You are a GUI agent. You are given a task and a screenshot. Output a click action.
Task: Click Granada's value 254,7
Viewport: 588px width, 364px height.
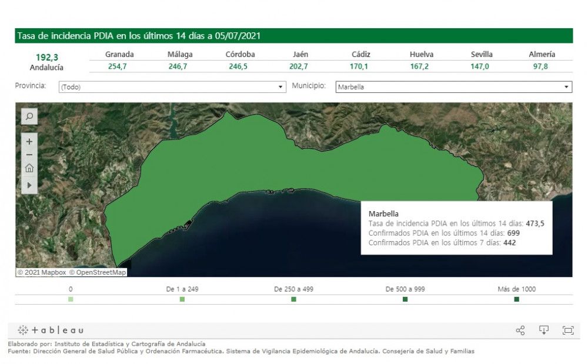coord(118,66)
